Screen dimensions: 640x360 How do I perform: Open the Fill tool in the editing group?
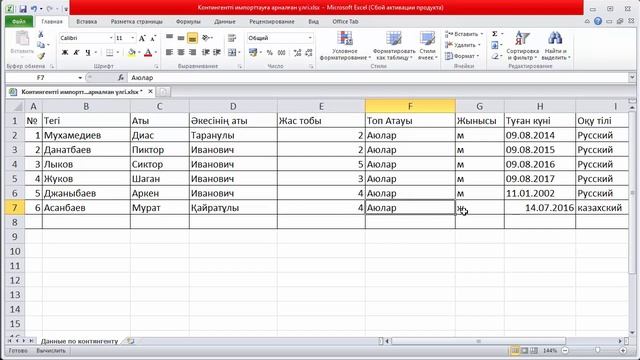[495, 45]
